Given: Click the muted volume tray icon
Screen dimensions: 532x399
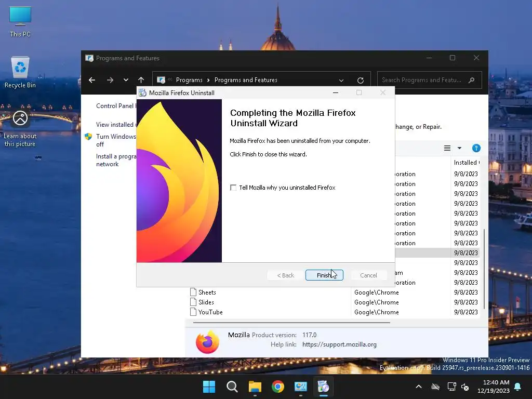Looking at the screenshot, I should (465, 387).
